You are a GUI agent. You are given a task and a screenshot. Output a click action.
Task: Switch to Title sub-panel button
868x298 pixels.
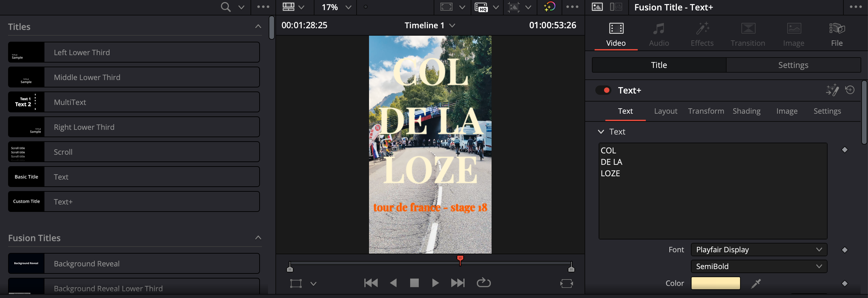click(x=659, y=65)
